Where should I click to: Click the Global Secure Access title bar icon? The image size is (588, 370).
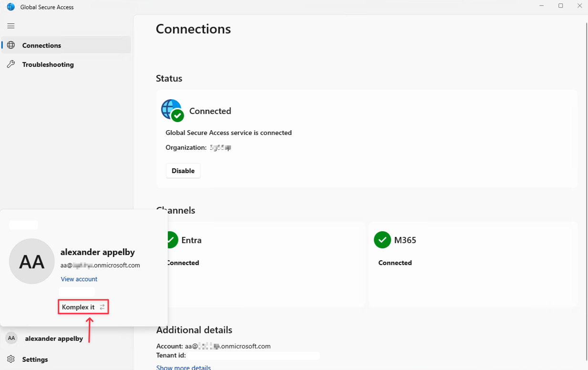pos(10,7)
